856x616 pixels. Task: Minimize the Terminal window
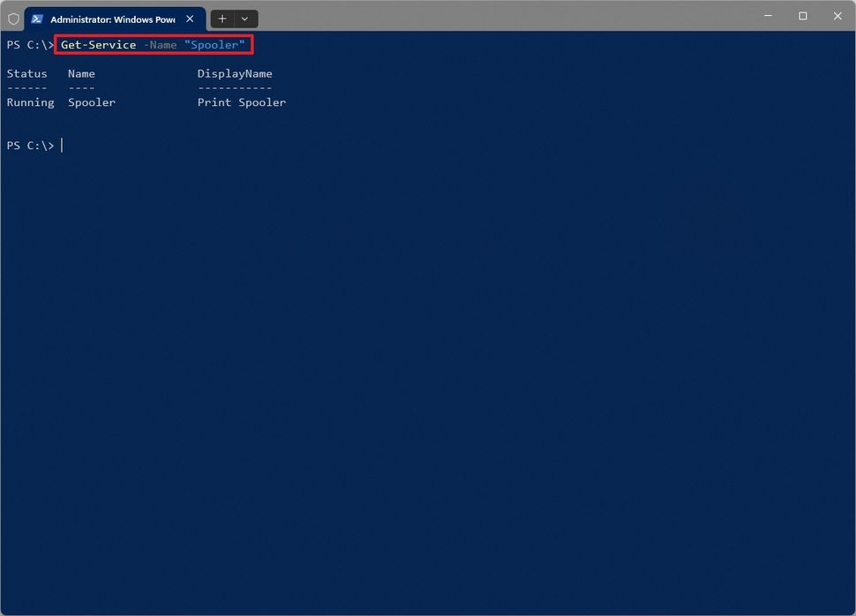pyautogui.click(x=768, y=16)
